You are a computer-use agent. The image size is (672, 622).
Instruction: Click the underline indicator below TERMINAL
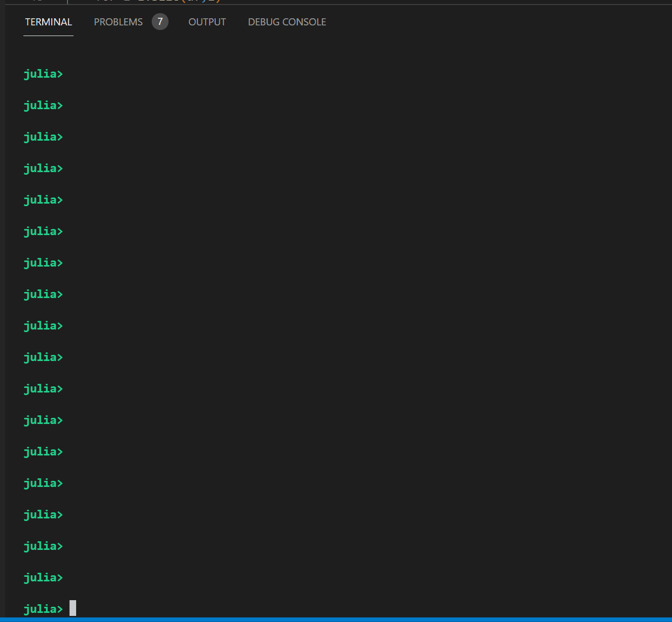tap(48, 36)
